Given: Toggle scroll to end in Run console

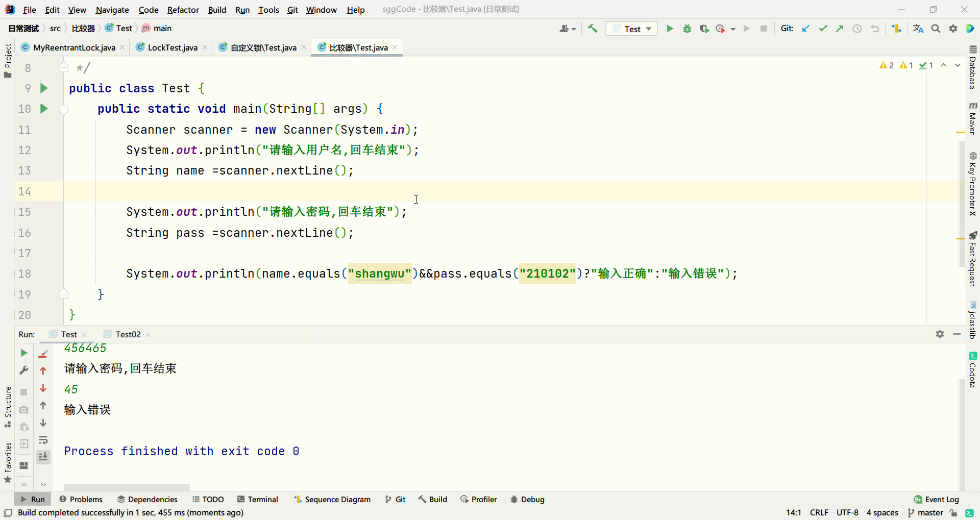Looking at the screenshot, I should 43,457.
